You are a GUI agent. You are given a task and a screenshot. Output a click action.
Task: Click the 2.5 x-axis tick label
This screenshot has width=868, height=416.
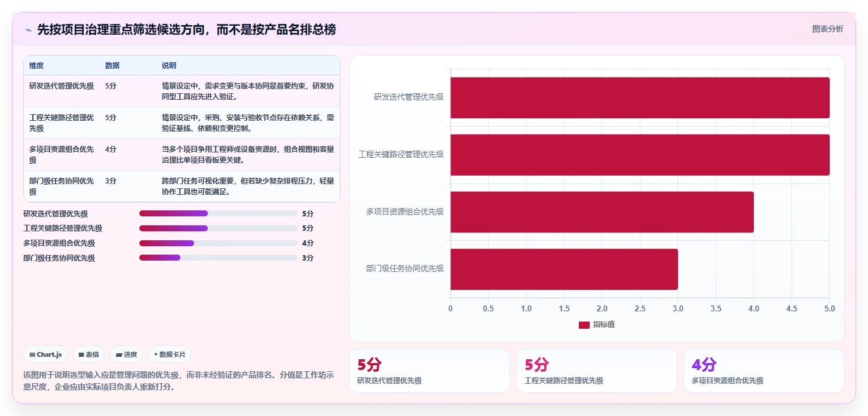tap(640, 309)
